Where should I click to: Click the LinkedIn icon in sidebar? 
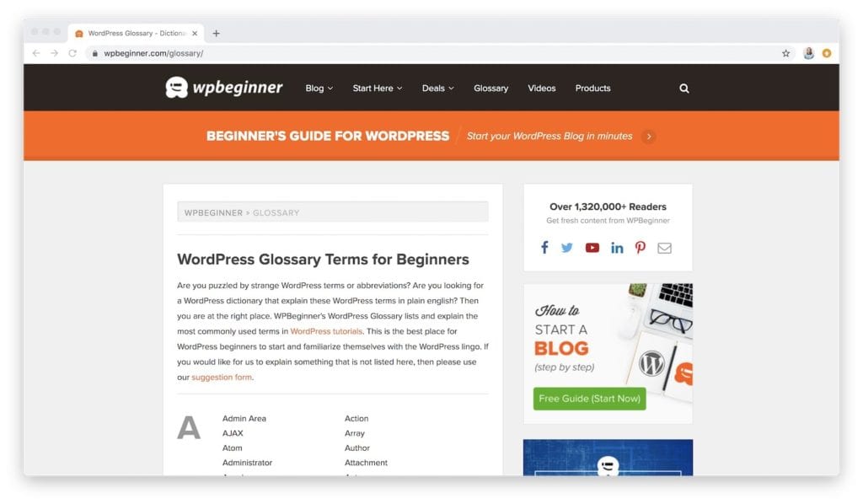coord(616,248)
